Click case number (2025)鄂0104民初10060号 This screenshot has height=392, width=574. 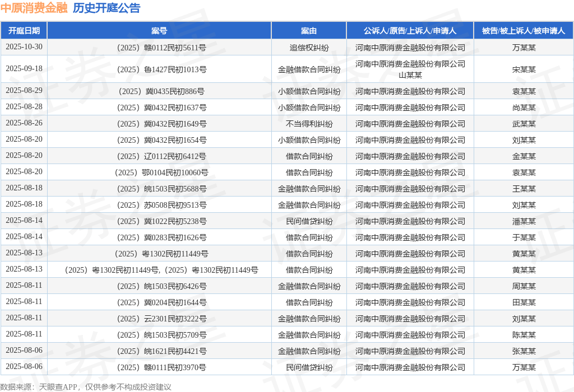(161, 172)
